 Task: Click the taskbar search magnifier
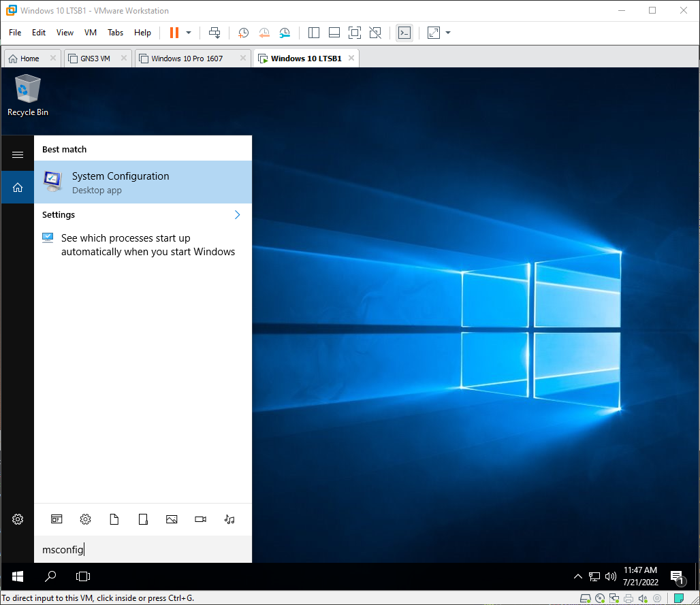pyautogui.click(x=50, y=576)
